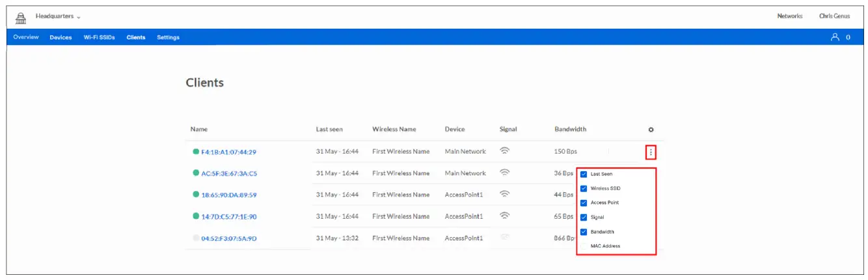
Task: Enable the MAC Address column checkbox
Action: point(584,246)
